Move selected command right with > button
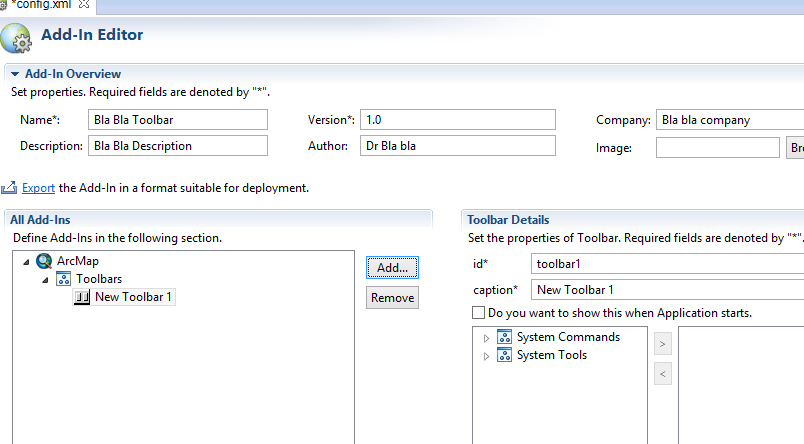The height and width of the screenshot is (444, 804). pyautogui.click(x=662, y=344)
